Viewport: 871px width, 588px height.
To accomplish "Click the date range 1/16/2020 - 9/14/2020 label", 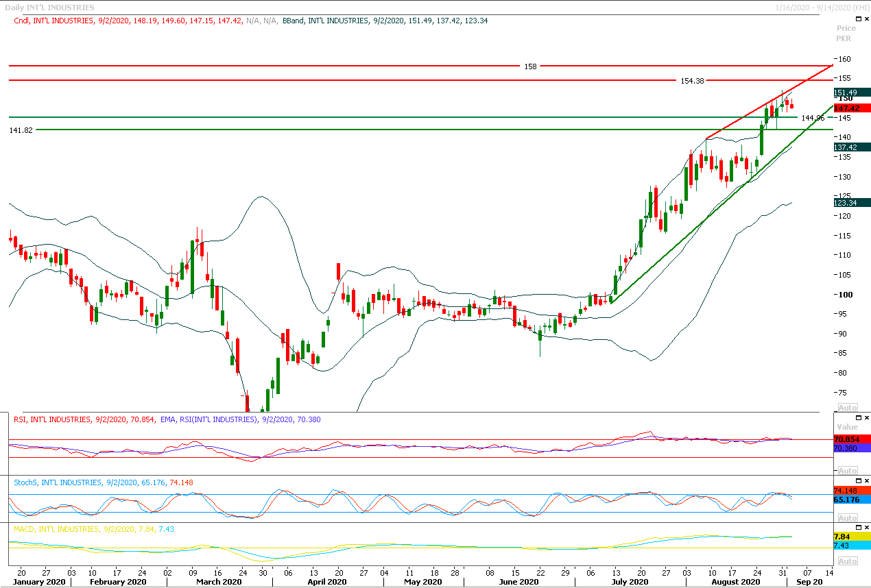I will pyautogui.click(x=822, y=7).
